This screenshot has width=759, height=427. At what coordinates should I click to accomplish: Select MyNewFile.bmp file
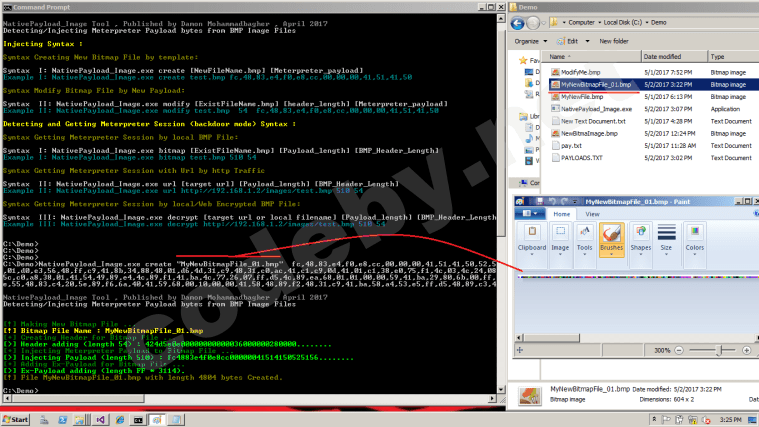point(582,97)
